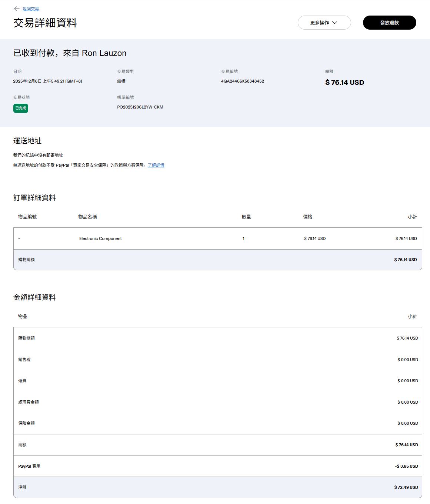Click the 淨額 row label

tap(22, 487)
